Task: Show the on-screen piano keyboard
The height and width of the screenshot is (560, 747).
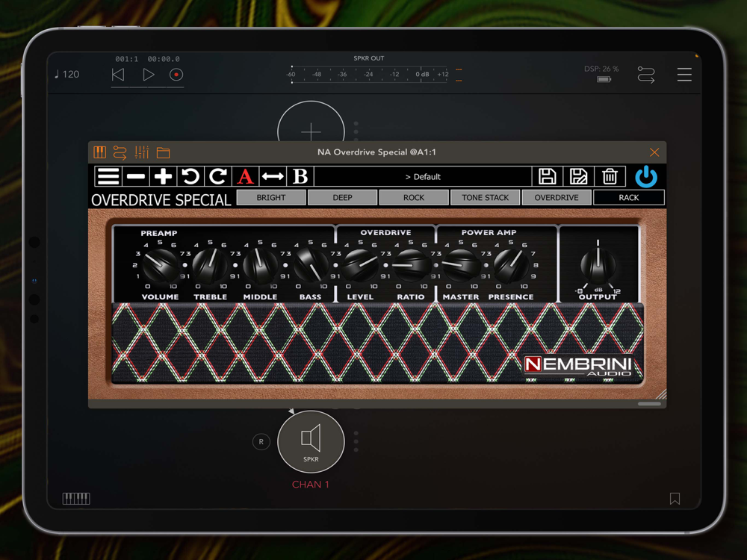Action: point(76,499)
